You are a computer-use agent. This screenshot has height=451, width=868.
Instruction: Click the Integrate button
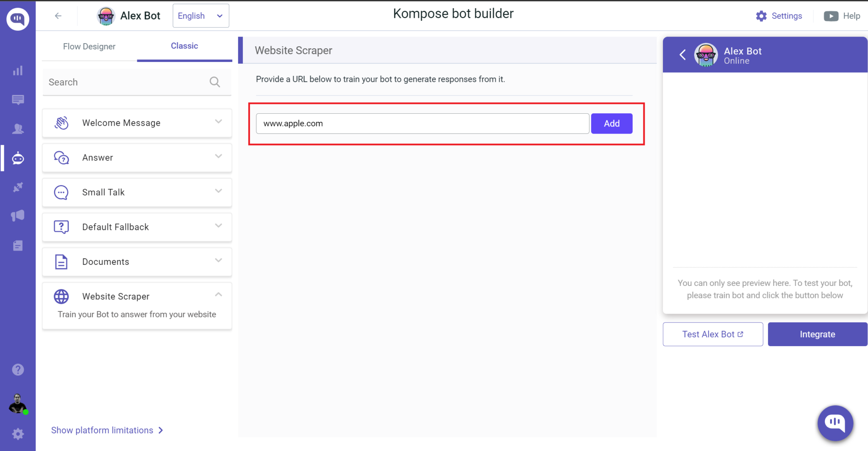tap(817, 334)
